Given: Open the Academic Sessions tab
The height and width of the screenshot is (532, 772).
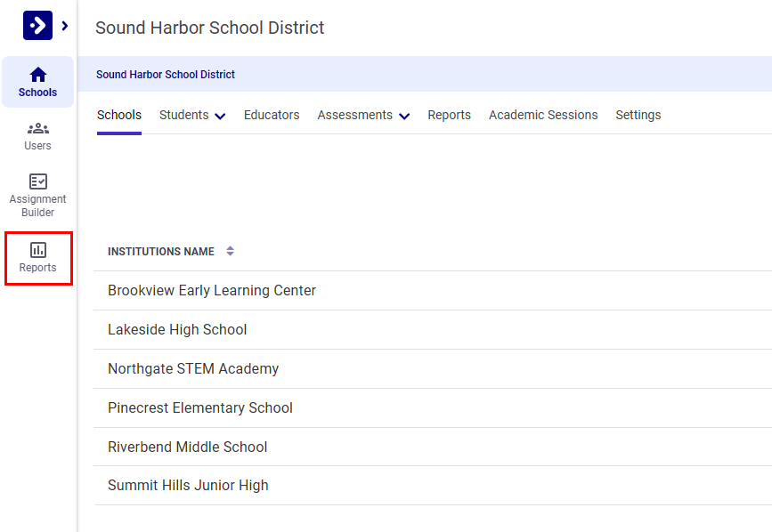Looking at the screenshot, I should pyautogui.click(x=543, y=115).
